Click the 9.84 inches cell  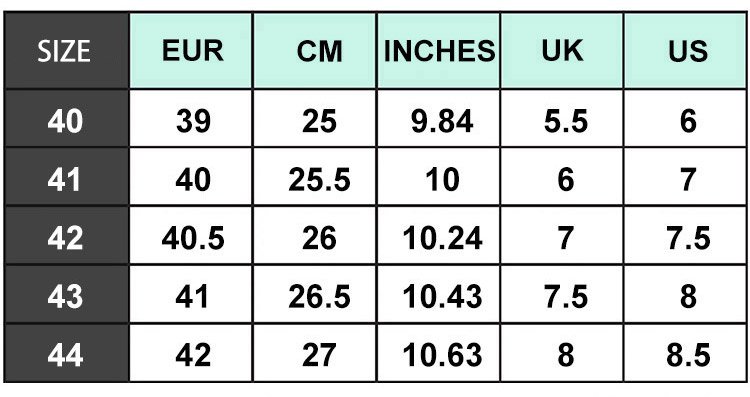439,118
